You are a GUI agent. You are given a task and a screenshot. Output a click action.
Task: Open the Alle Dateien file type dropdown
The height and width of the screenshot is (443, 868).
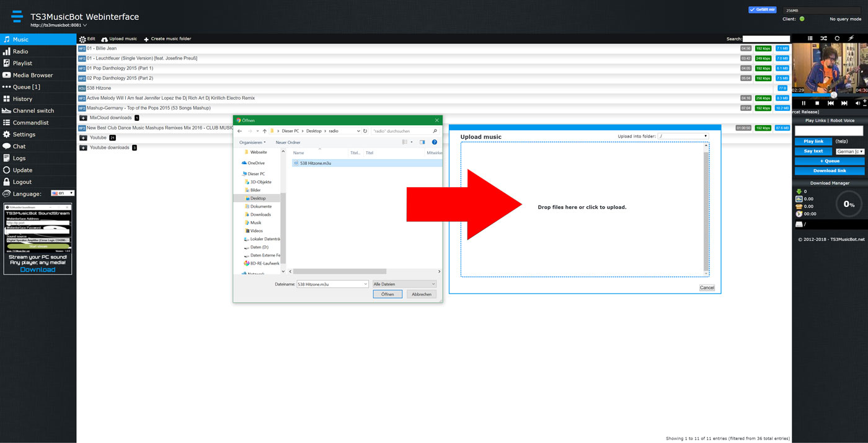tap(404, 284)
